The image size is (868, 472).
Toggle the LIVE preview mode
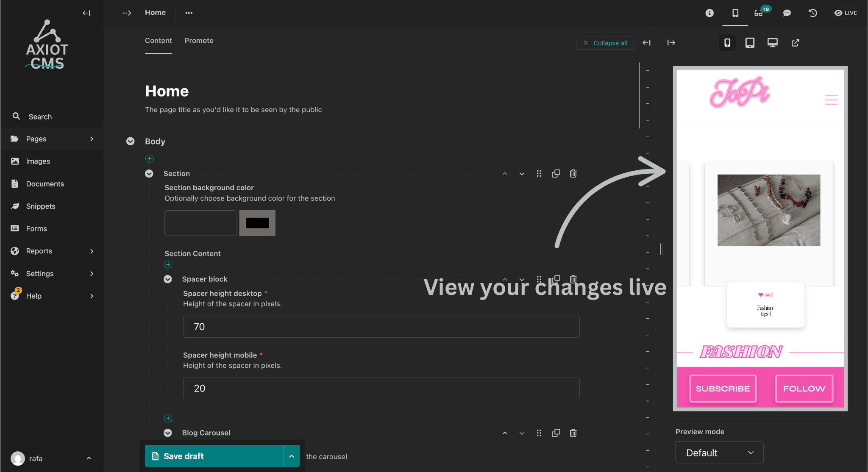(846, 13)
